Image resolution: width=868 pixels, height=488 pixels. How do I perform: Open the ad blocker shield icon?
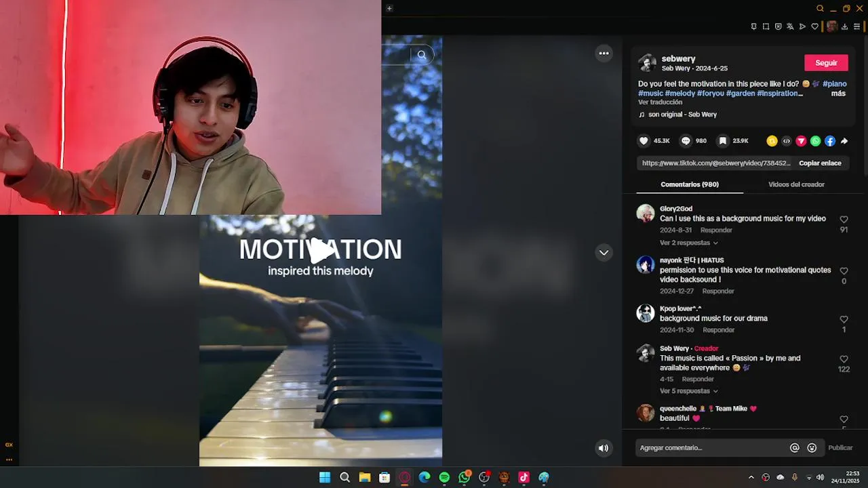pos(778,26)
